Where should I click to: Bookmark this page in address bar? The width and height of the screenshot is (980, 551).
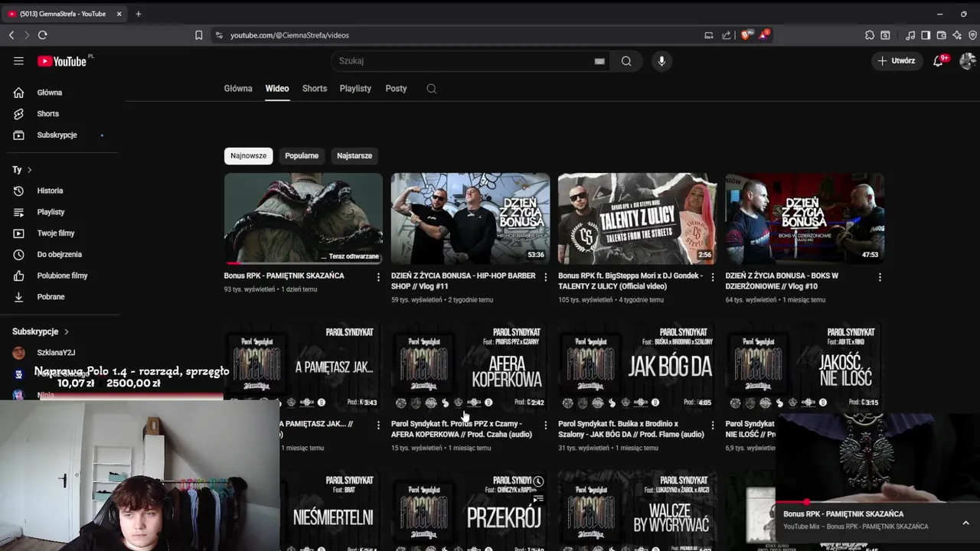point(198,35)
